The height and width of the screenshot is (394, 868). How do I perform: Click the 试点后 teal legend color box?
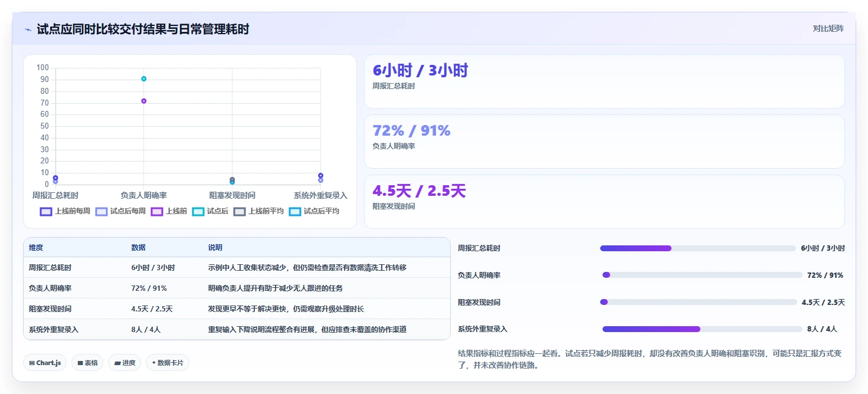(198, 211)
